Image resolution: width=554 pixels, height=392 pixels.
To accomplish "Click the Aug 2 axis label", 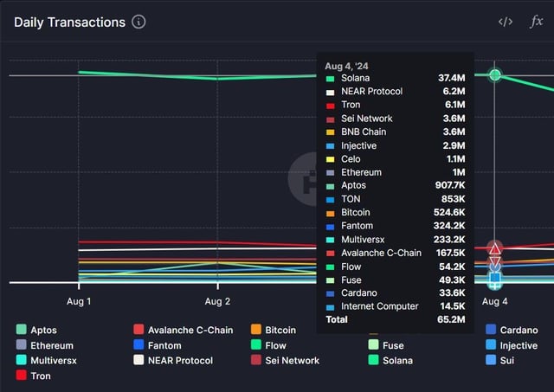I will (x=217, y=301).
